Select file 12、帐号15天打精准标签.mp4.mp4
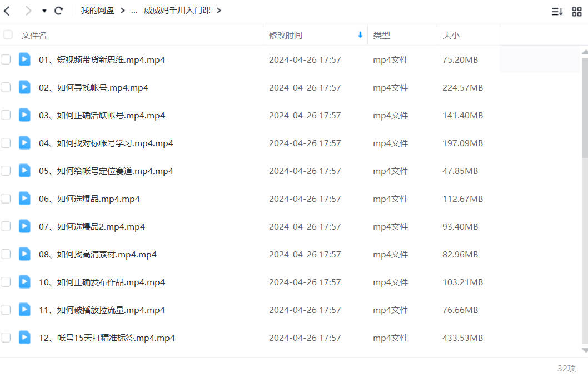588x377 pixels. pyautogui.click(x=107, y=338)
